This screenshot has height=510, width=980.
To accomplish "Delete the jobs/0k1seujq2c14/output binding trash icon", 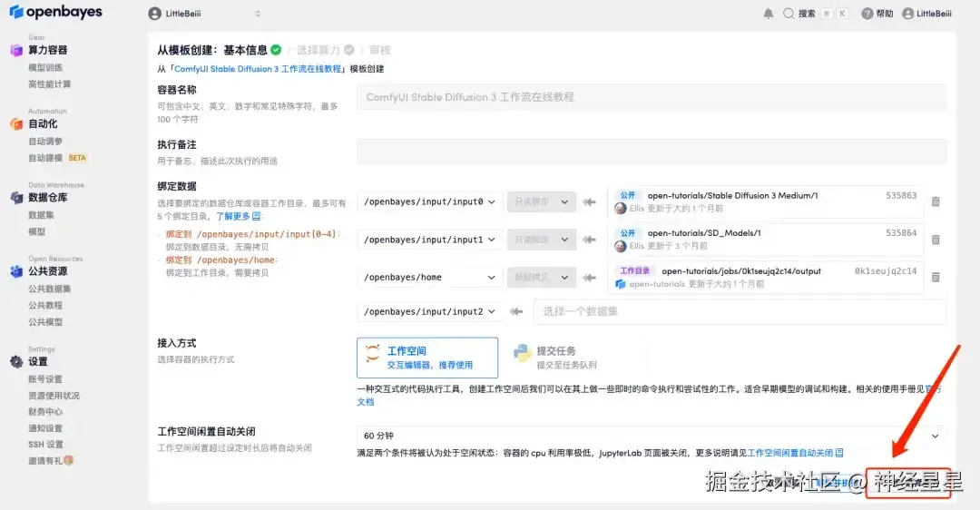I will (936, 277).
